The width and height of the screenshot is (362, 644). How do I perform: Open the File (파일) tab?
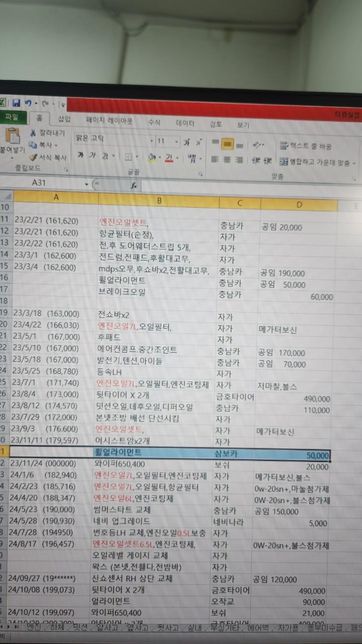(12, 117)
